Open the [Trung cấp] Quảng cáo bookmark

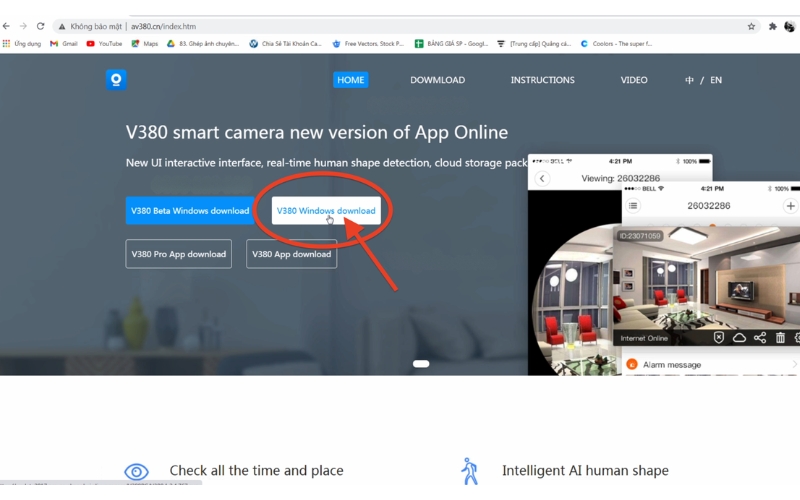click(x=534, y=44)
